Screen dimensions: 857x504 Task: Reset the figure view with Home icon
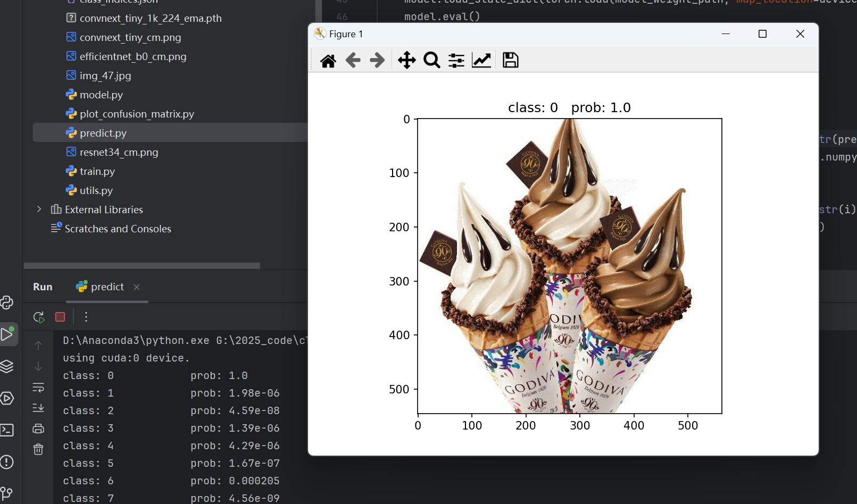pyautogui.click(x=328, y=61)
